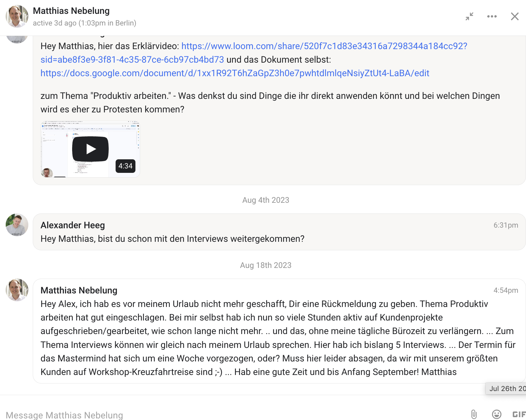Open the emoji picker
The height and width of the screenshot is (420, 526).
pyautogui.click(x=497, y=414)
